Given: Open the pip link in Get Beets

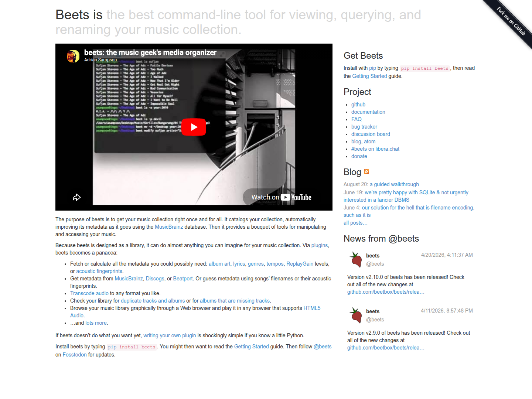Looking at the screenshot, I should (372, 68).
